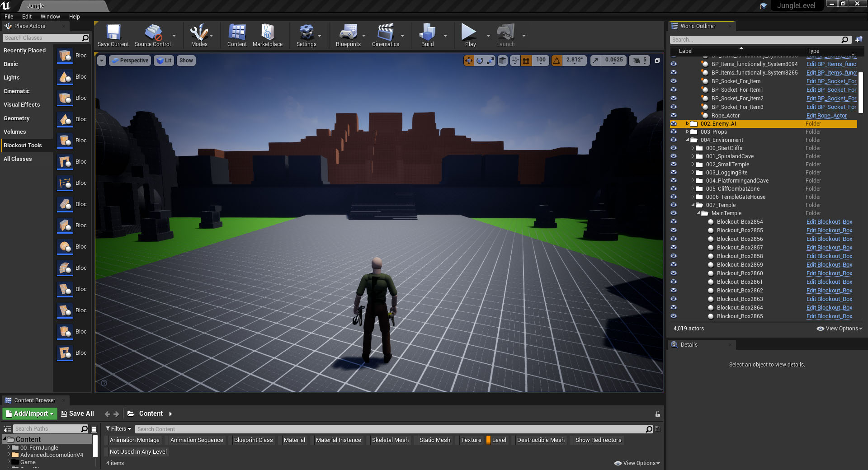Open the Perspective viewport dropdown
The width and height of the screenshot is (868, 470).
point(130,61)
